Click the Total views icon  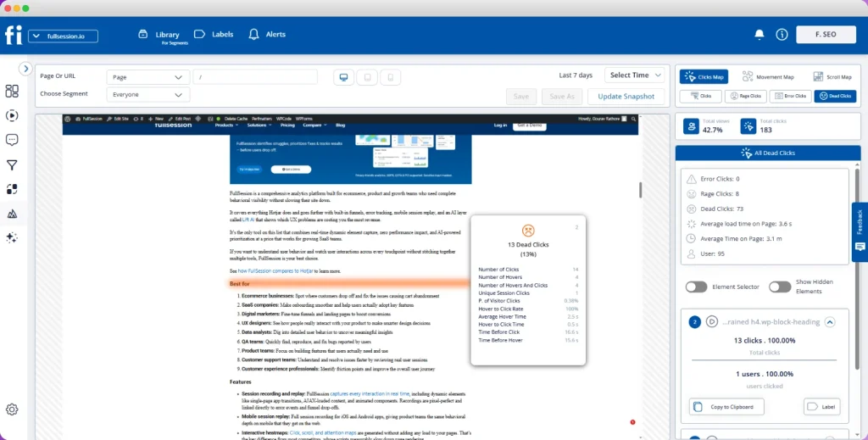(x=691, y=126)
